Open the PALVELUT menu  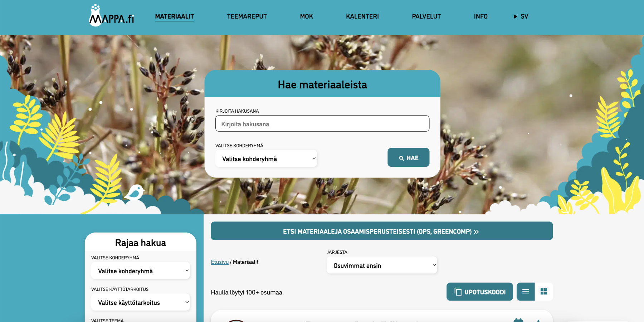point(426,16)
